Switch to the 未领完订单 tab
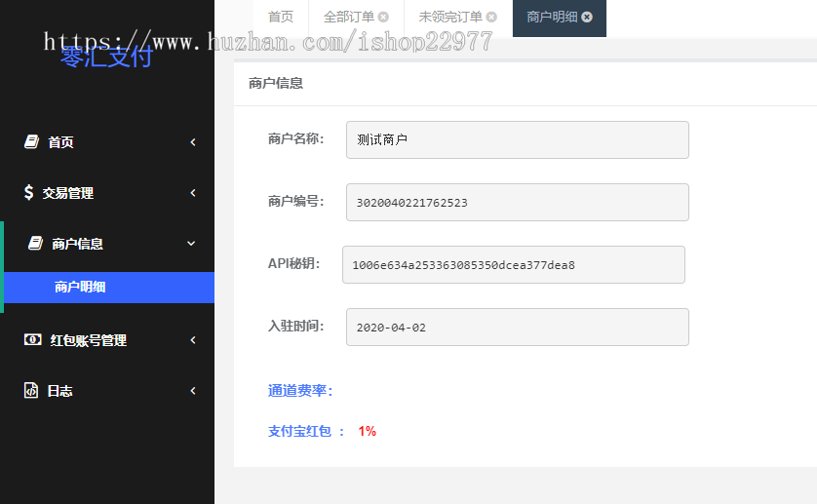The height and width of the screenshot is (504, 817). pyautogui.click(x=450, y=18)
